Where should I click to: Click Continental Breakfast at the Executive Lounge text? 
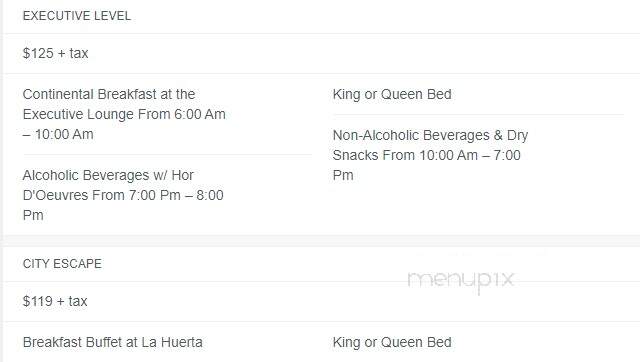point(124,114)
